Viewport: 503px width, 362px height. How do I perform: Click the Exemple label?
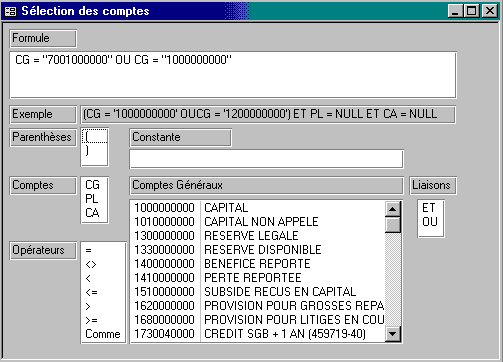click(43, 114)
